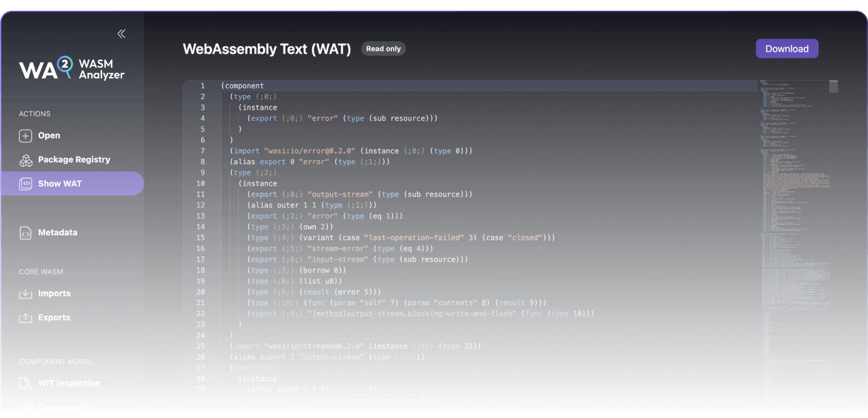Select the Metadata sidebar entry

click(x=58, y=233)
